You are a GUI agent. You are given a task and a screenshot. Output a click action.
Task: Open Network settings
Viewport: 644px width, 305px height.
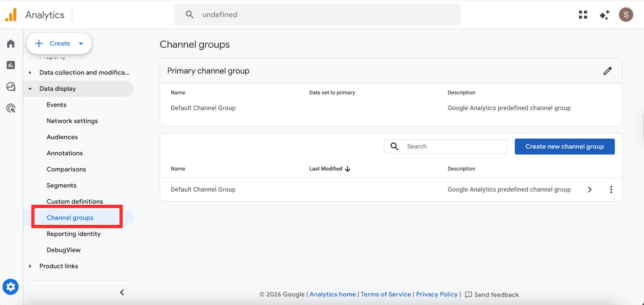click(x=72, y=121)
